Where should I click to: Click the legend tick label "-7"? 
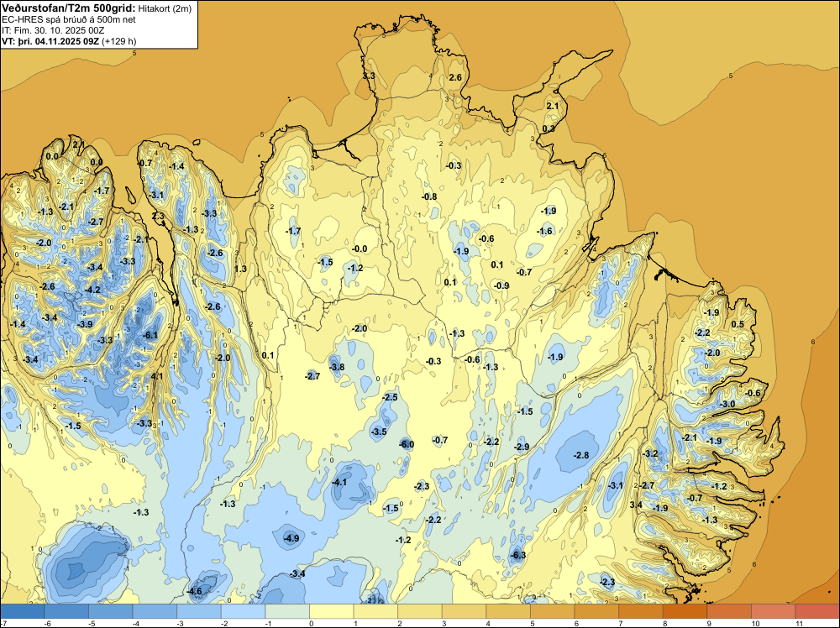[3, 623]
